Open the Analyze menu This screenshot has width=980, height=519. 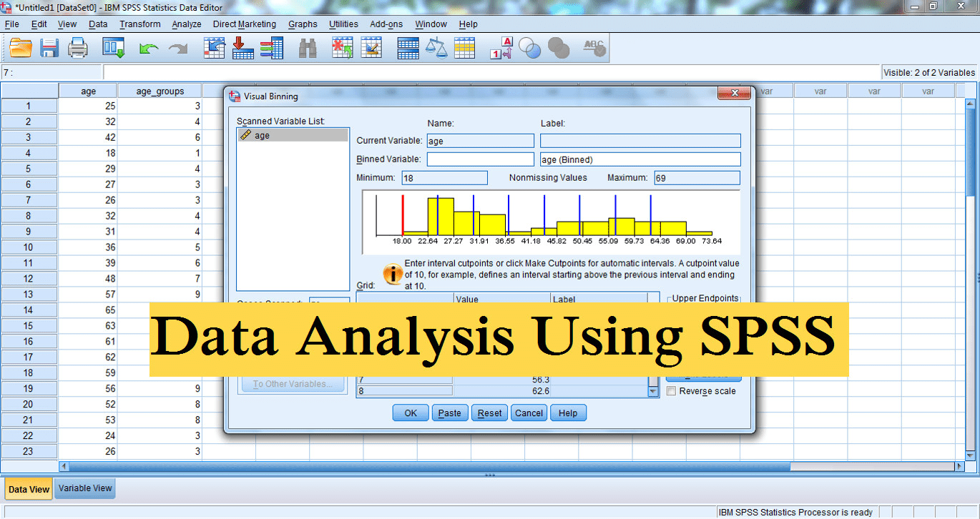tap(187, 24)
